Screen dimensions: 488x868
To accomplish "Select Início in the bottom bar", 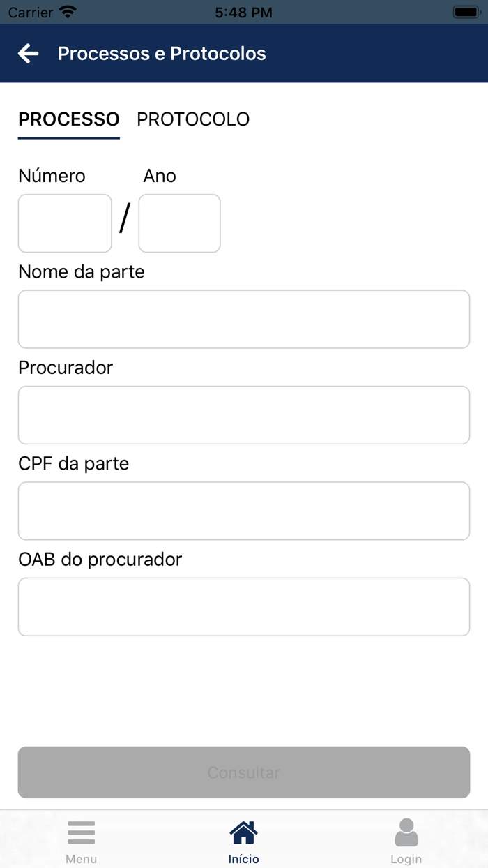I will tap(243, 840).
